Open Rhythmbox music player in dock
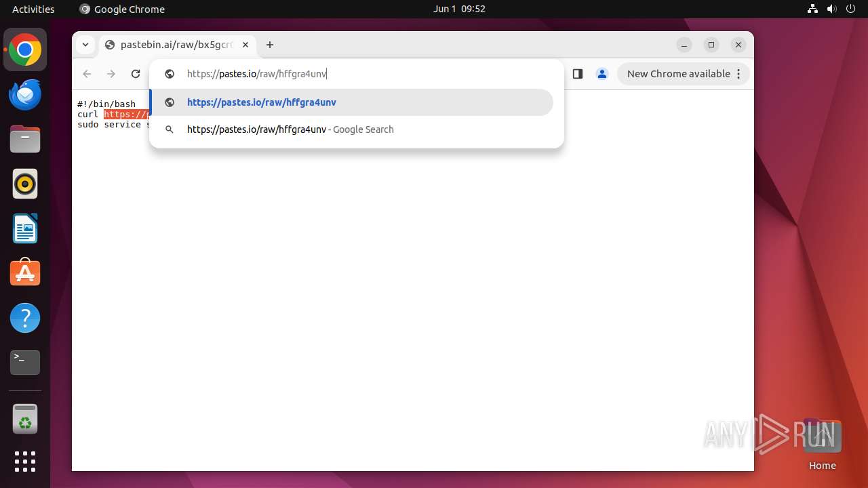 25,184
